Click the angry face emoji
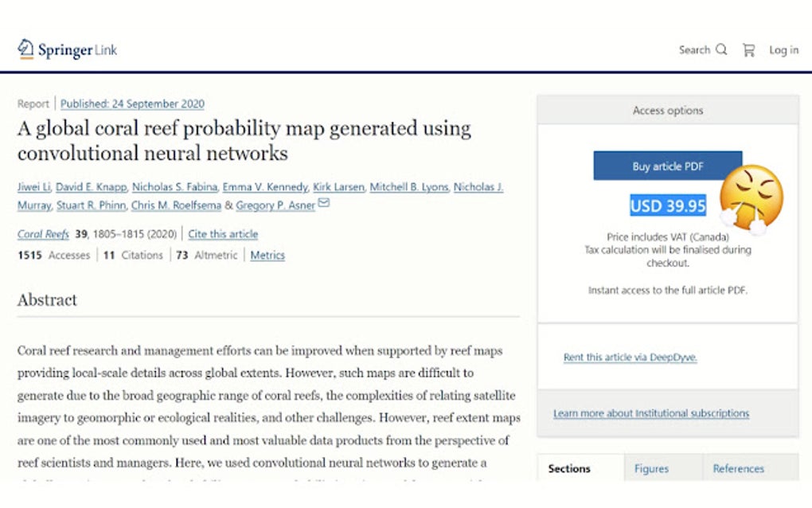Image resolution: width=812 pixels, height=508 pixels. pyautogui.click(x=750, y=199)
